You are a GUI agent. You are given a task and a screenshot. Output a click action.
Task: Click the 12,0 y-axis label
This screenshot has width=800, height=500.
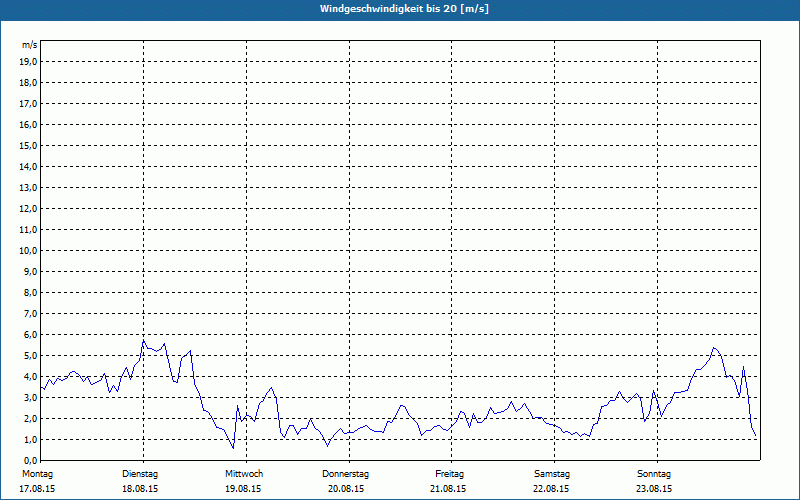29,208
